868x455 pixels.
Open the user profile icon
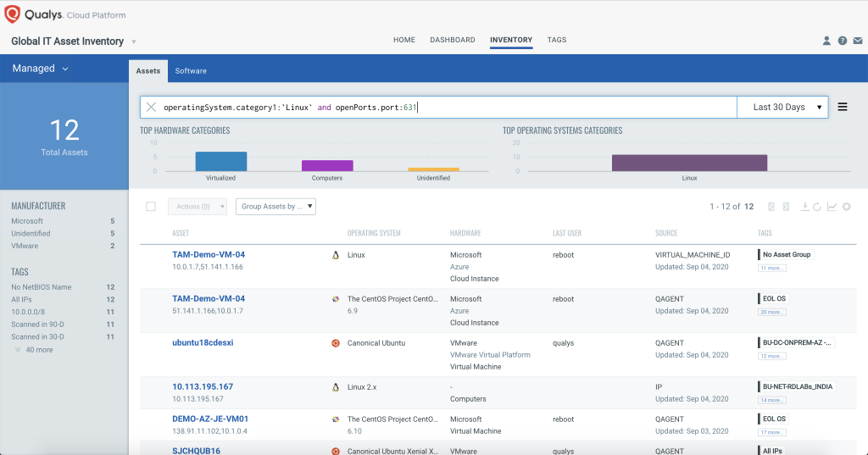point(827,41)
